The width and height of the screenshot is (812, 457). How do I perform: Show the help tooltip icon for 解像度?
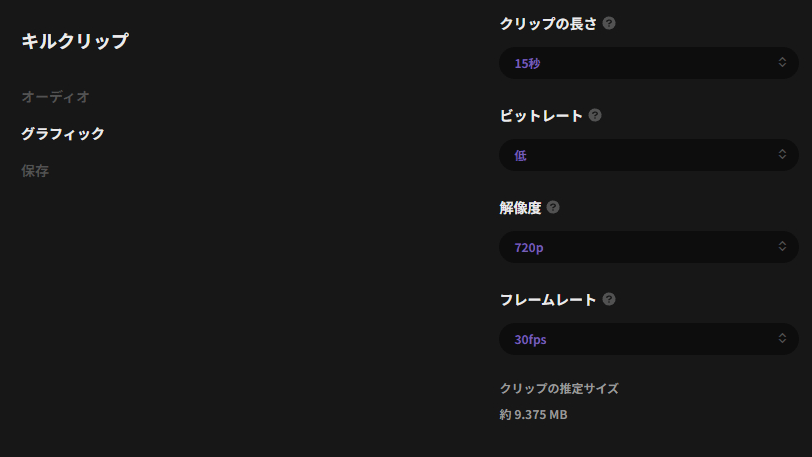click(x=553, y=207)
